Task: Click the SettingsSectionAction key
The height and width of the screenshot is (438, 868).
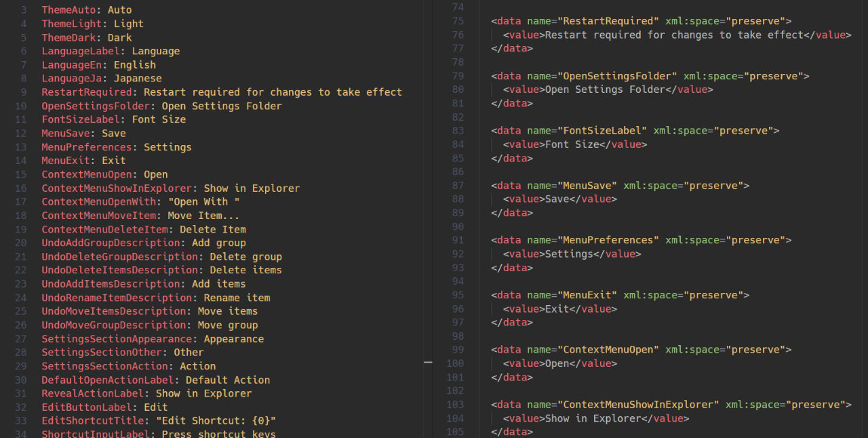Action: pos(104,366)
